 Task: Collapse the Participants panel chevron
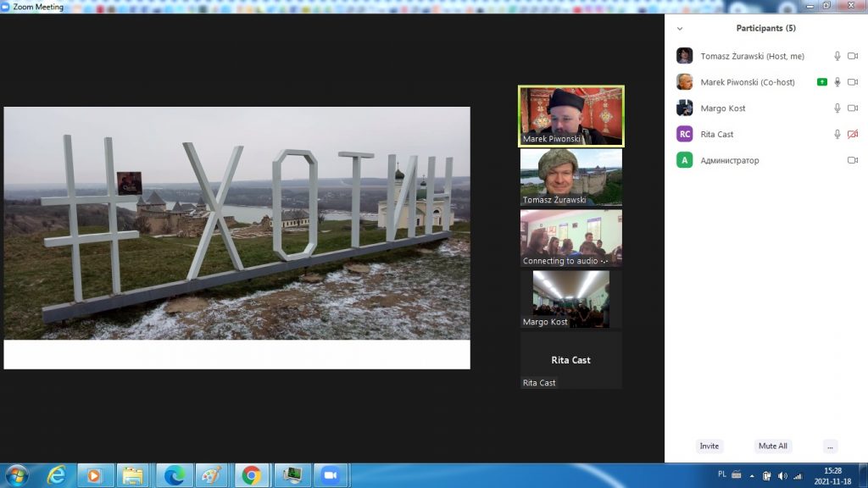coord(679,29)
